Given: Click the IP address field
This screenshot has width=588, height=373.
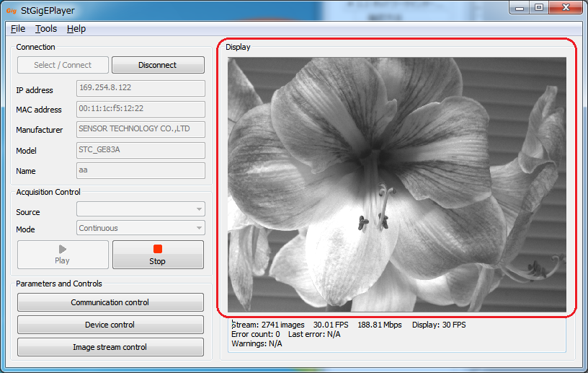Looking at the screenshot, I should coord(141,88).
